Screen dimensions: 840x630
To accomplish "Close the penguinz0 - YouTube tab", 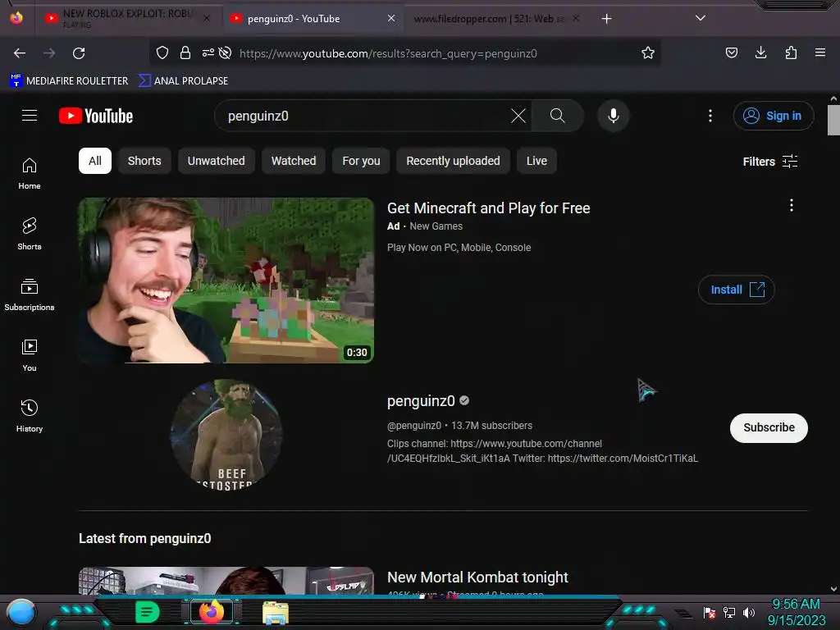I will [x=391, y=18].
